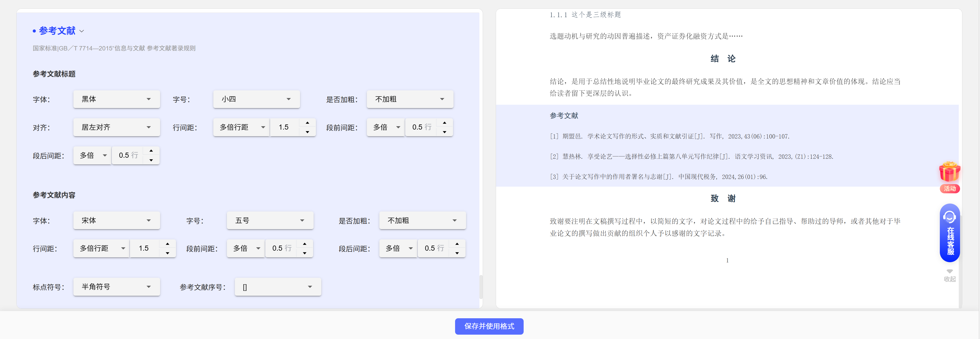
Task: Increase reference title line spacing value
Action: (x=307, y=123)
